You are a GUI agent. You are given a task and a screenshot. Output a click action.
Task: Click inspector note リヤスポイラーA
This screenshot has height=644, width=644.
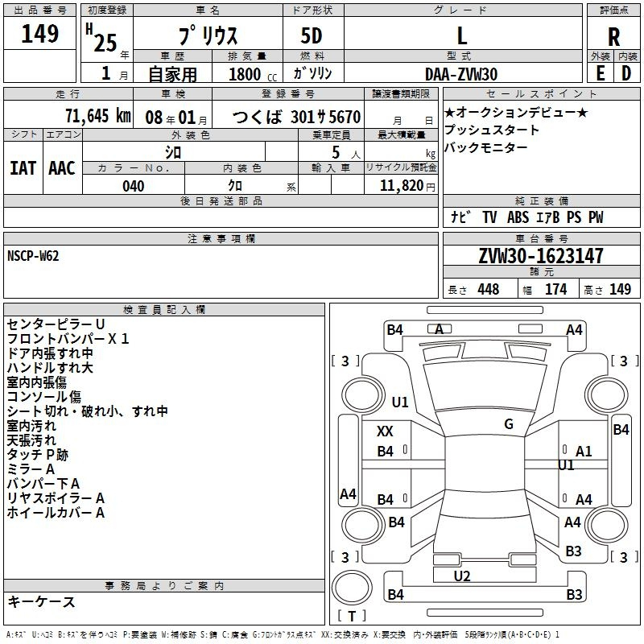[x=56, y=498]
